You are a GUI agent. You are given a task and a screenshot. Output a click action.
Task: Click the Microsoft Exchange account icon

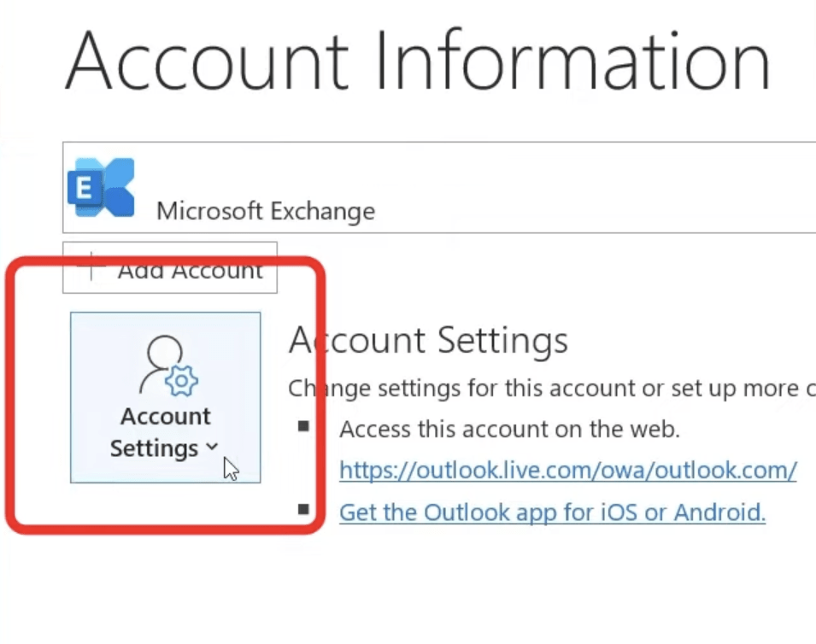[101, 187]
